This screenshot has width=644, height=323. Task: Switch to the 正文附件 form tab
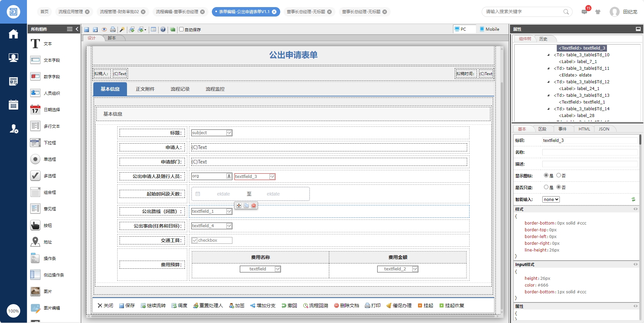tap(145, 89)
